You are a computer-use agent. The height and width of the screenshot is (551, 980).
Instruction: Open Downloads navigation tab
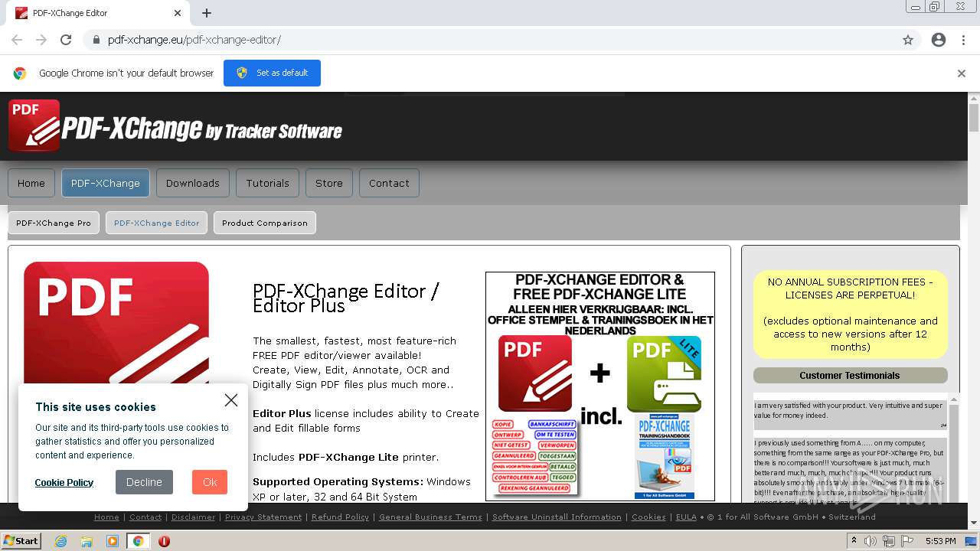(x=193, y=183)
